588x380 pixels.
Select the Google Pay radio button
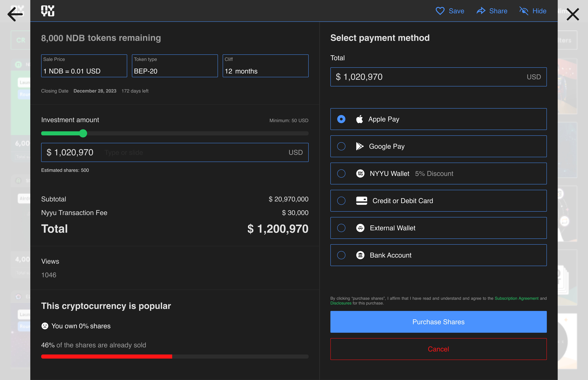point(341,146)
